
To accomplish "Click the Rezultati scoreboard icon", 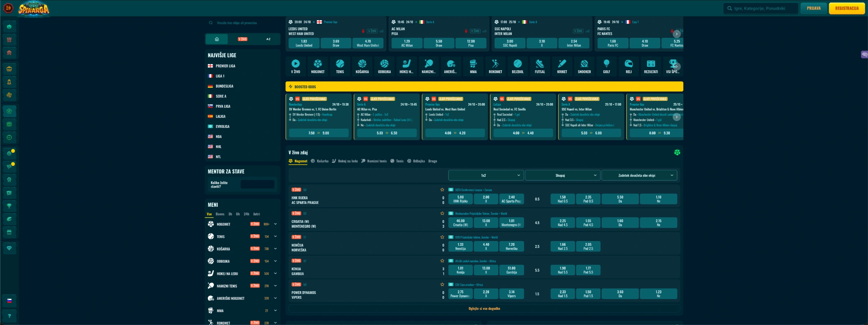I will pos(651,66).
